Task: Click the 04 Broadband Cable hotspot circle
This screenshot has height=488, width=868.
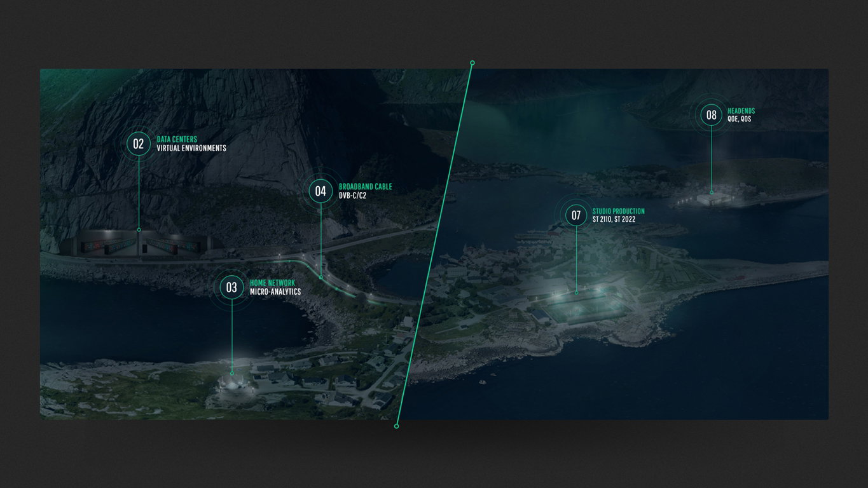Action: coord(320,191)
